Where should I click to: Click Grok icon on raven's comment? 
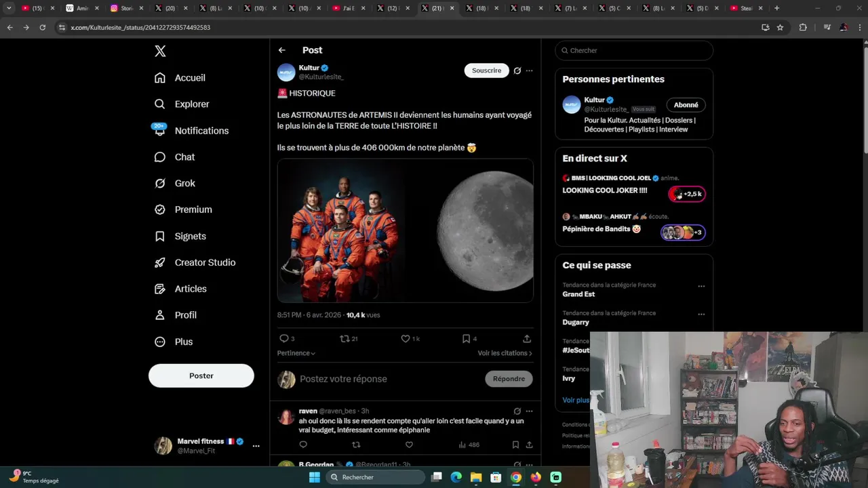pos(517,411)
